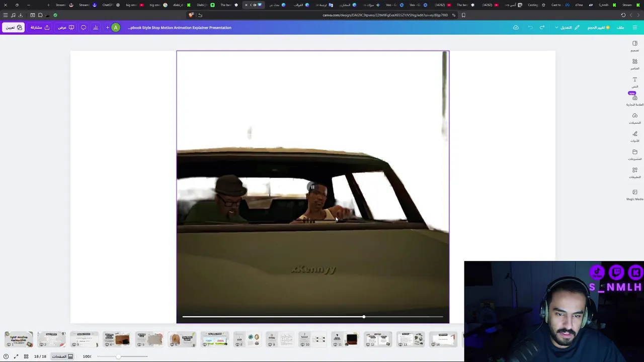Open the Tools (الأدوات) panel
644x362 pixels.
click(634, 137)
